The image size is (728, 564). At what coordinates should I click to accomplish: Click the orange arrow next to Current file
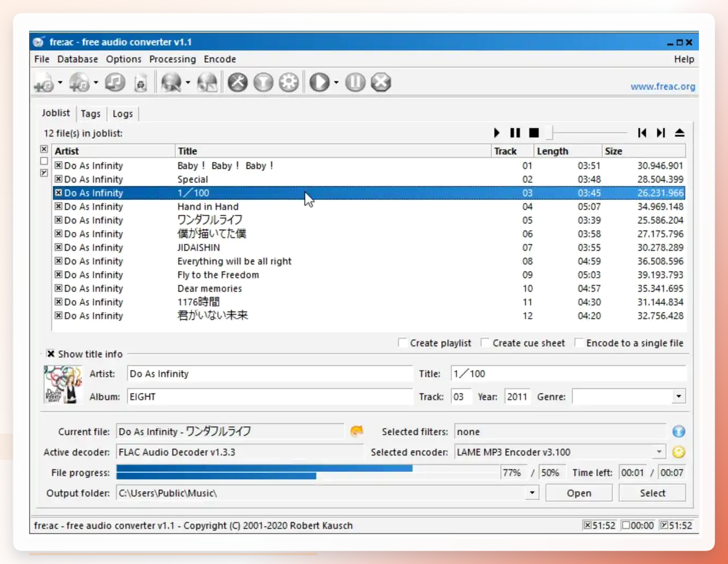tap(356, 431)
